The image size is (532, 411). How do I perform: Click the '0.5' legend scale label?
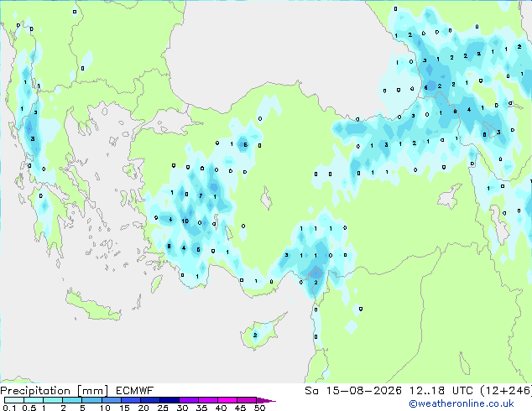click(x=29, y=408)
